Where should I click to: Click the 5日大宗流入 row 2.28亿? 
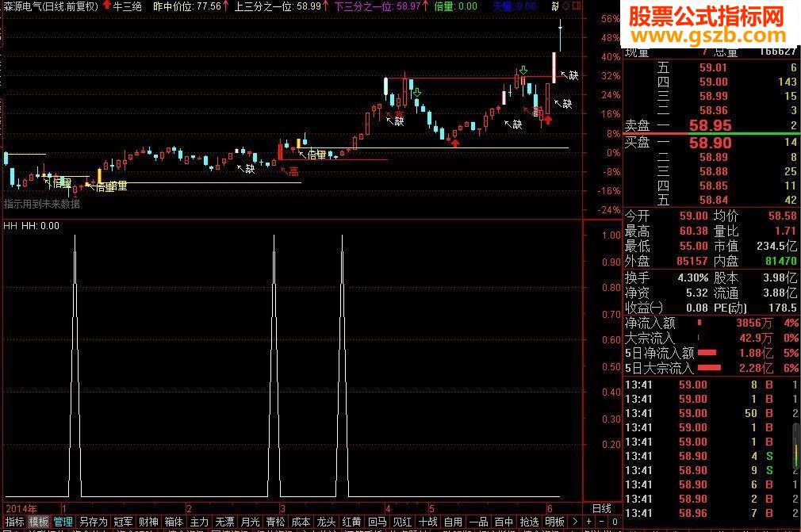tap(711, 368)
